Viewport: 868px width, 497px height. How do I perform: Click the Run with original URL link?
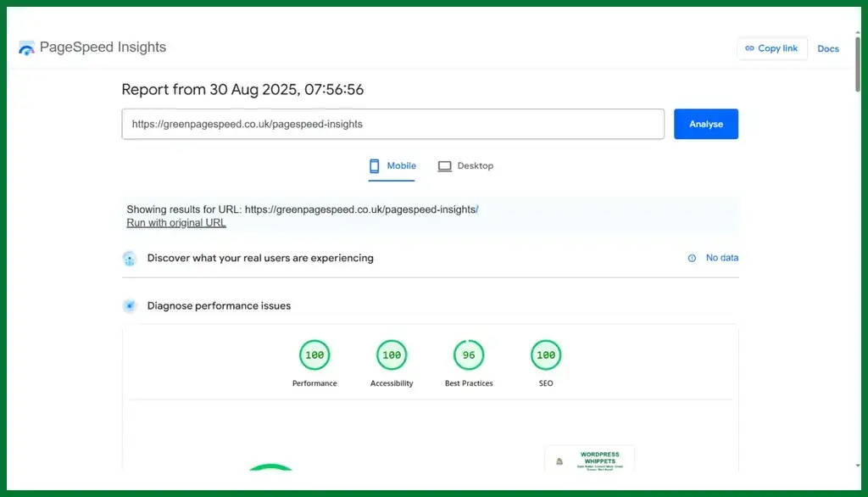(x=176, y=223)
